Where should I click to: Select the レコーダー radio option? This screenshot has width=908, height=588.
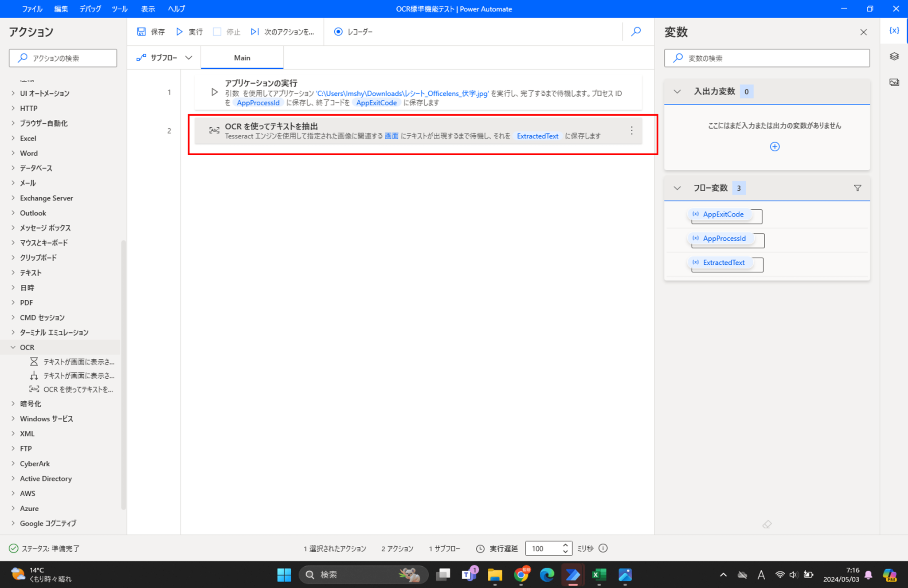click(x=338, y=31)
